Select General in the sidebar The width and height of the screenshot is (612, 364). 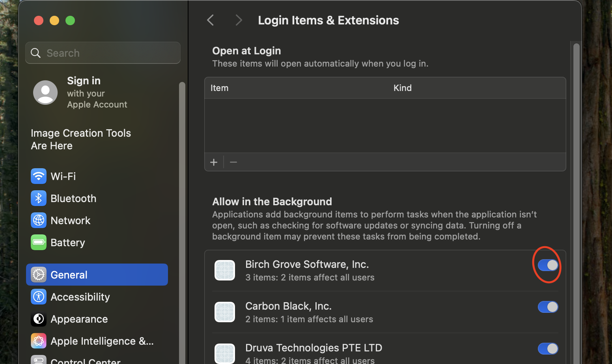(x=97, y=275)
